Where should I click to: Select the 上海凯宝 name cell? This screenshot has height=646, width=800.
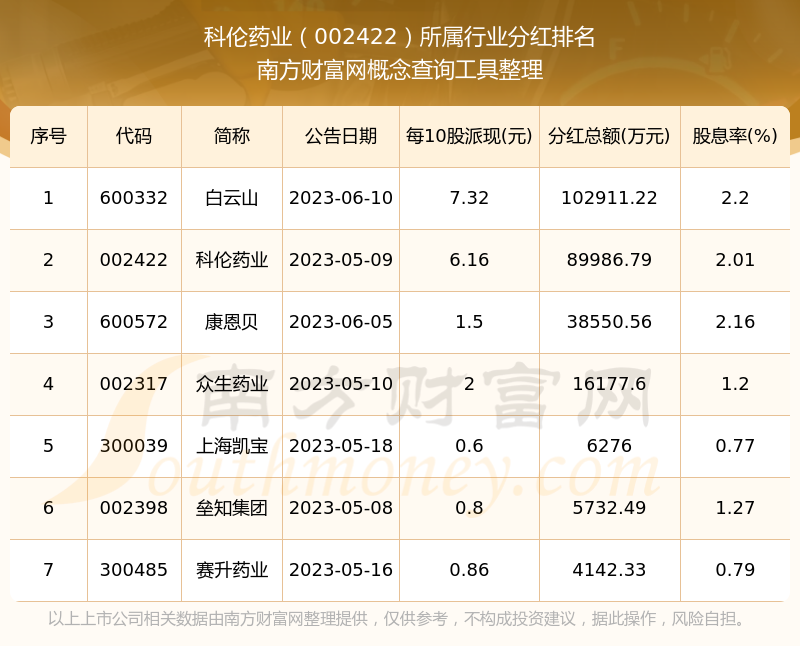232,446
